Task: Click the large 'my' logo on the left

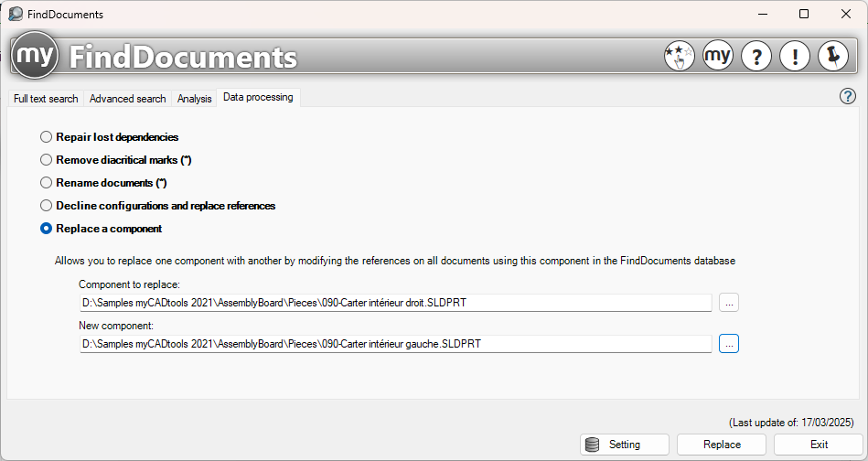Action: pos(36,58)
